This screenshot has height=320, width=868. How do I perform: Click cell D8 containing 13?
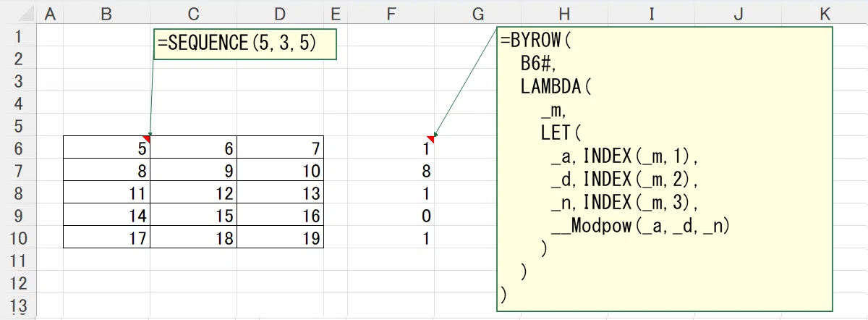tap(280, 193)
